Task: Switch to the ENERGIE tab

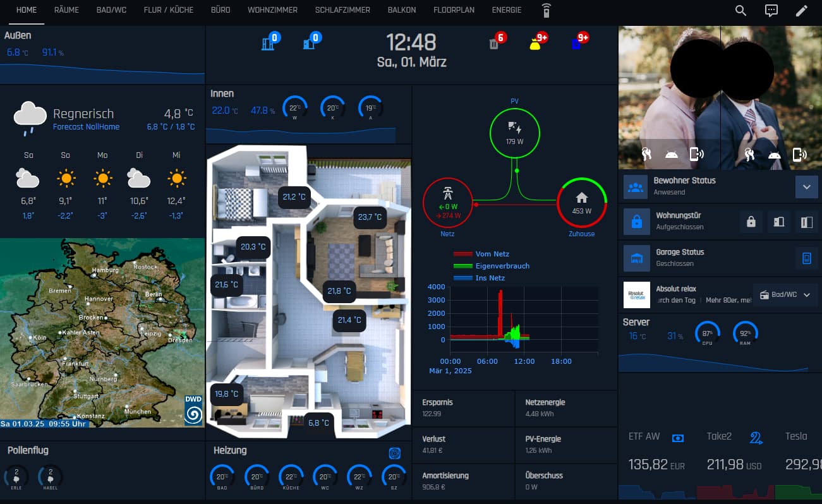Action: coord(507,10)
